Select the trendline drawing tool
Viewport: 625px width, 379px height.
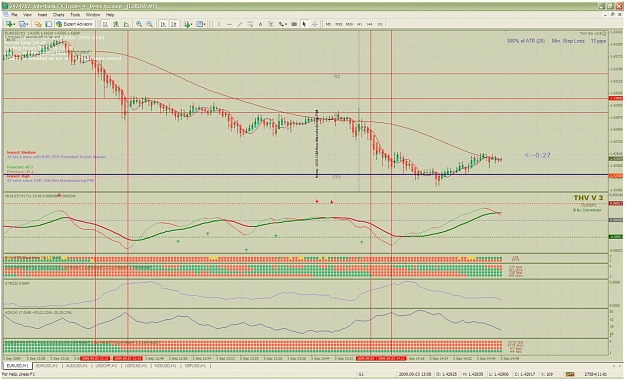tap(240, 24)
